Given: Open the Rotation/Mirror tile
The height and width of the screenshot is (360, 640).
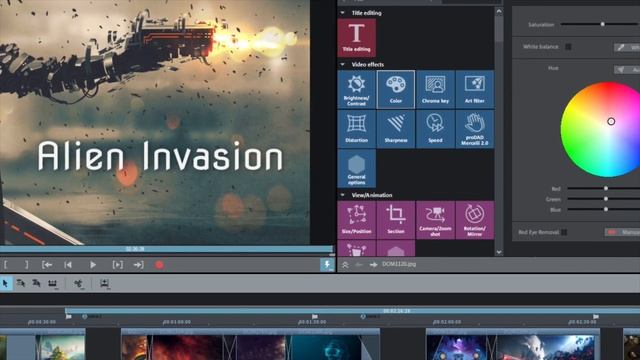Looking at the screenshot, I should 475,220.
